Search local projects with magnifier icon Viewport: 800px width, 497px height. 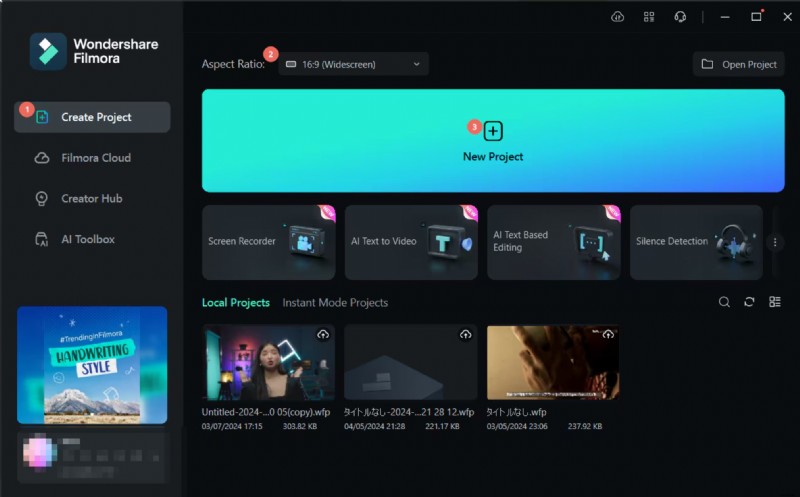(x=724, y=302)
